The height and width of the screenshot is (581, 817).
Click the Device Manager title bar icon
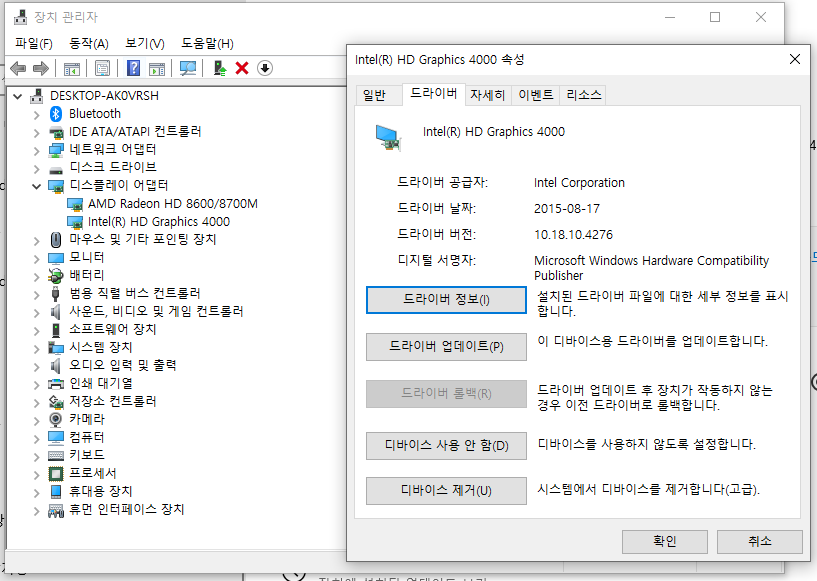pyautogui.click(x=20, y=17)
